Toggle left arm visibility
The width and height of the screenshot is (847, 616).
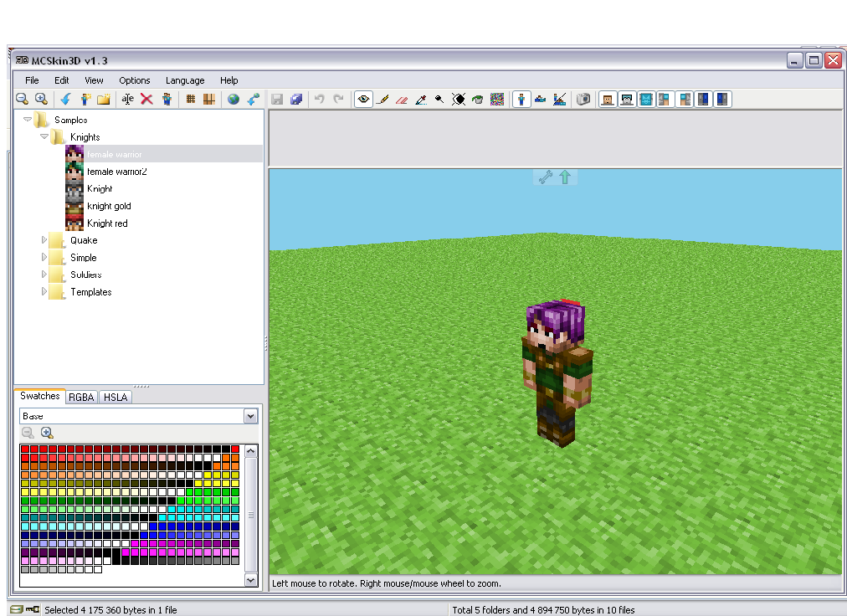665,99
